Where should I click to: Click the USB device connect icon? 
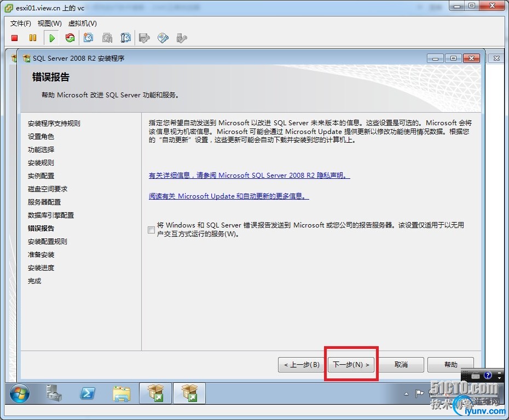(x=182, y=38)
